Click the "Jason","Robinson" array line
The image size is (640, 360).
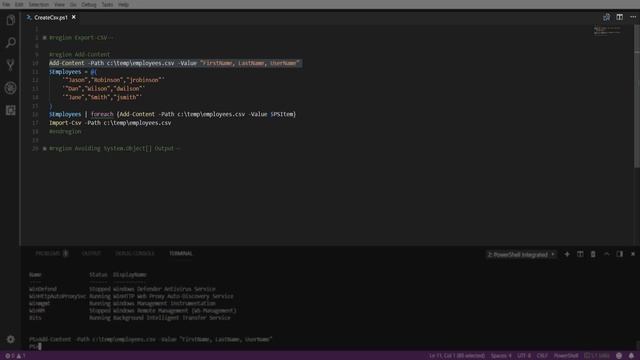pos(113,80)
